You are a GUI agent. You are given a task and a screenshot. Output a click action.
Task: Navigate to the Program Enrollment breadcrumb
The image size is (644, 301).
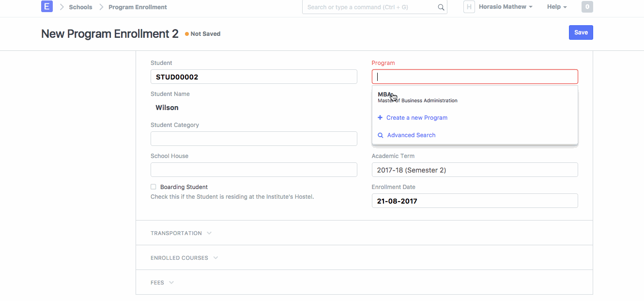[138, 7]
